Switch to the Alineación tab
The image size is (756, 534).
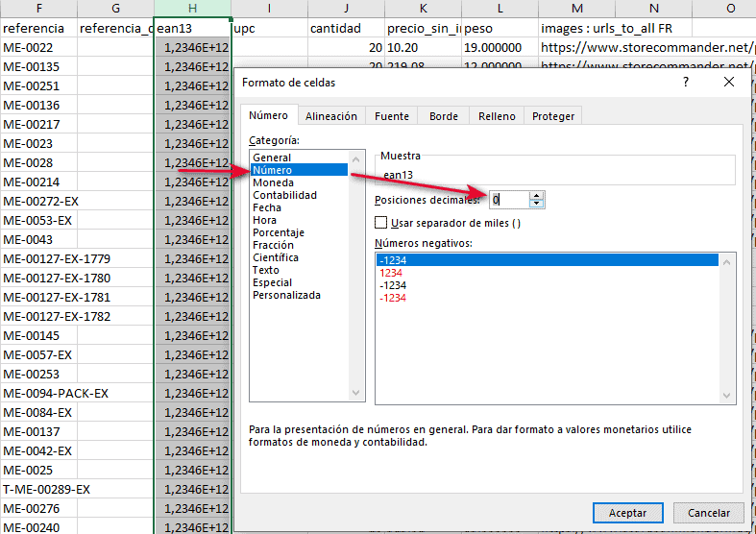(330, 116)
